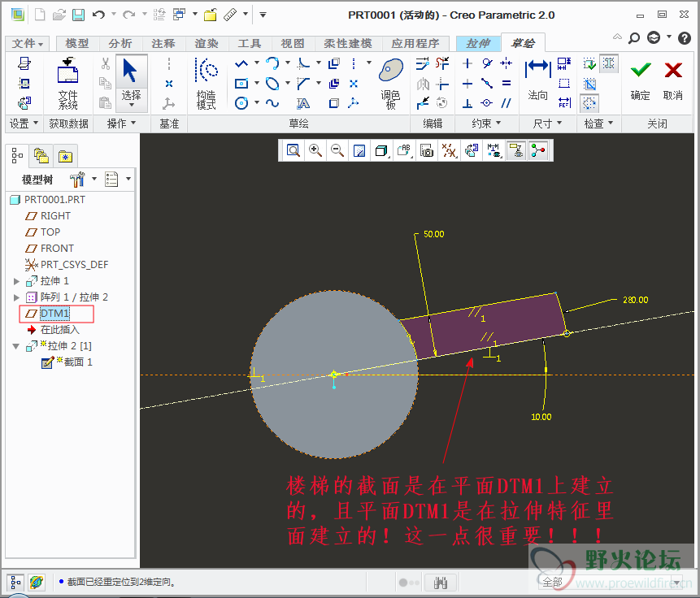Screen dimensions: 700x598
Task: Click the 50.00 dimension value
Action: coord(434,234)
